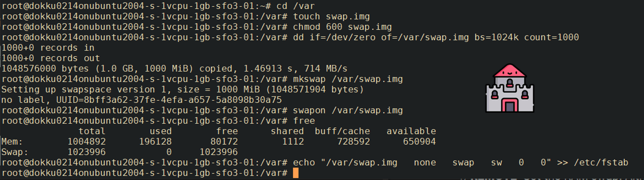Click the "1000+0 records in" line
Viewport: 644px width, 180px height.
pyautogui.click(x=48, y=48)
